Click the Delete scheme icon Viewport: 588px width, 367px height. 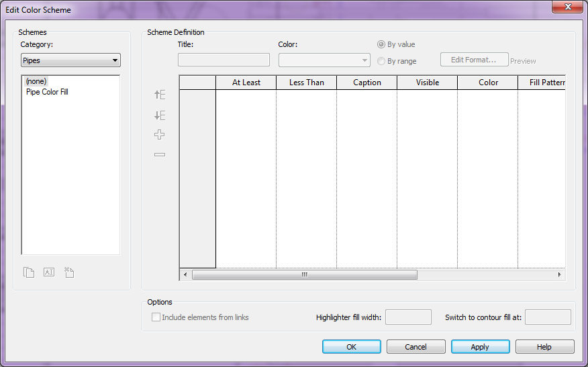click(69, 272)
